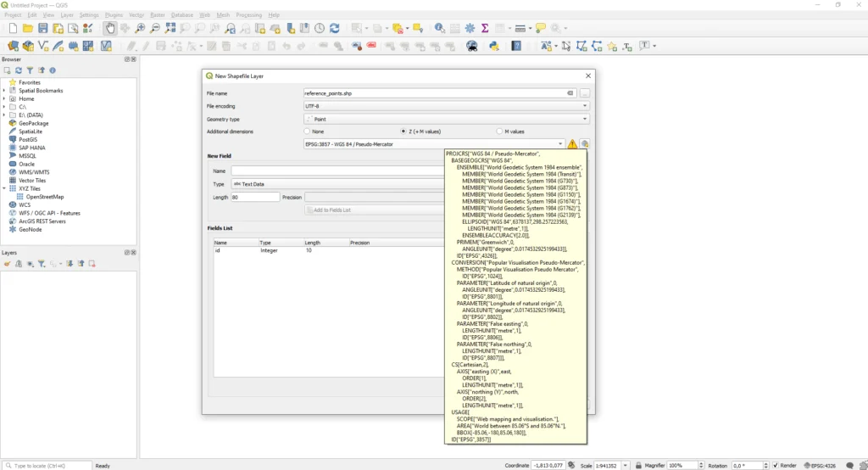This screenshot has height=470, width=868.
Task: Open the Geometry type Point dropdown
Action: [x=446, y=119]
